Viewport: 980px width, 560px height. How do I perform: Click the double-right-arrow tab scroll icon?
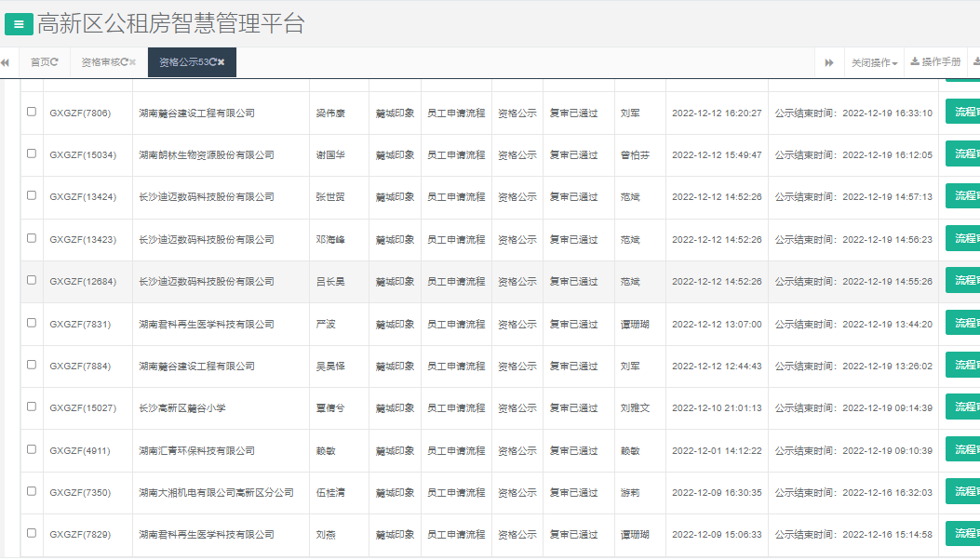829,62
